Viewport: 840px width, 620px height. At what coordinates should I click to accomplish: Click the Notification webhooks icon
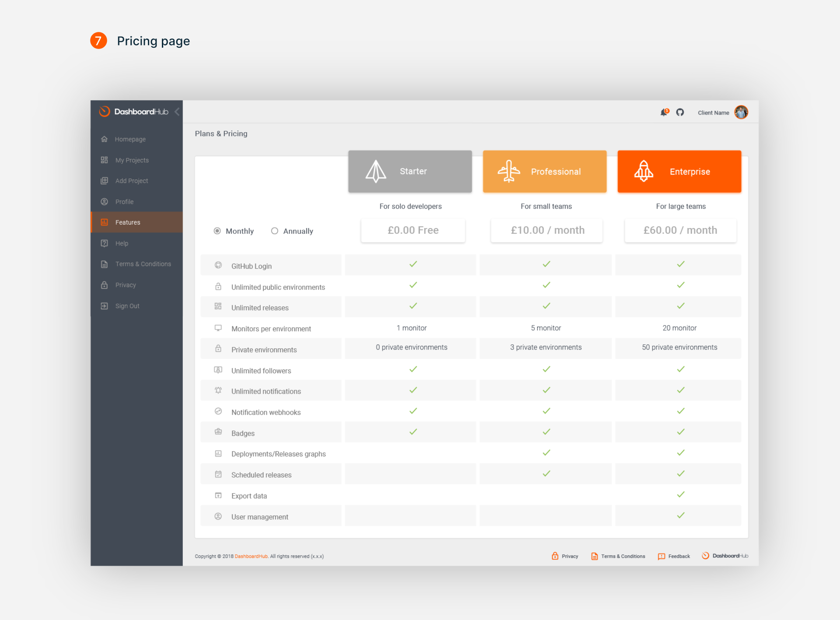[x=218, y=411]
